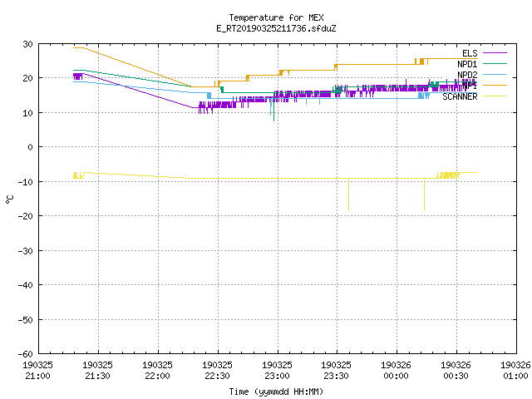The width and height of the screenshot is (532, 399).
Task: Click the x-axis tick label 190326 00:30
Action: pos(456,371)
